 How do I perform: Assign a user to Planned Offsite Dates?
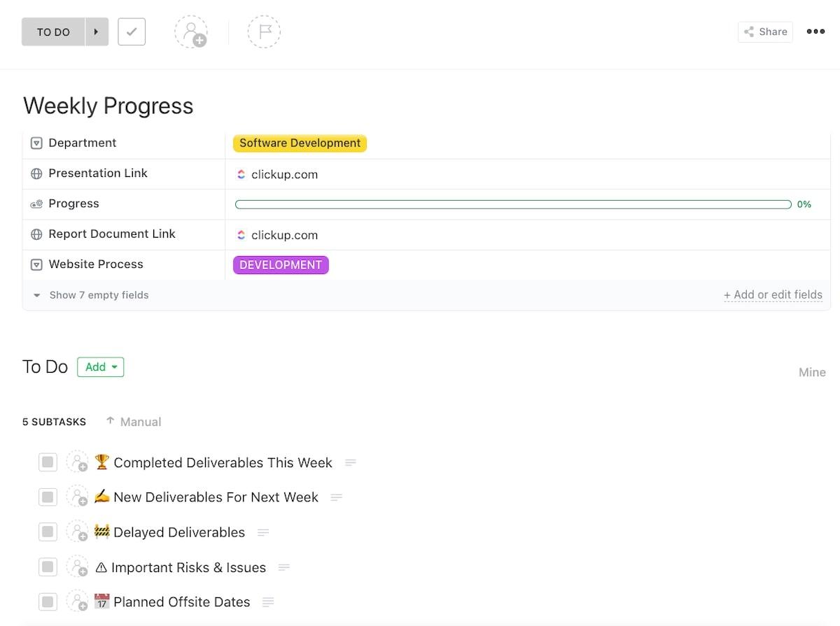tap(78, 602)
